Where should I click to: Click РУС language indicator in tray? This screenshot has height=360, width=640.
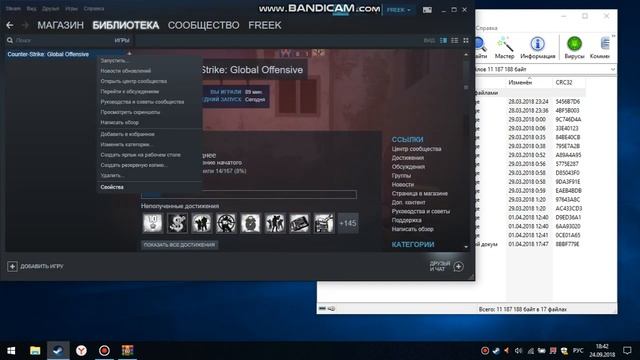[x=578, y=351]
